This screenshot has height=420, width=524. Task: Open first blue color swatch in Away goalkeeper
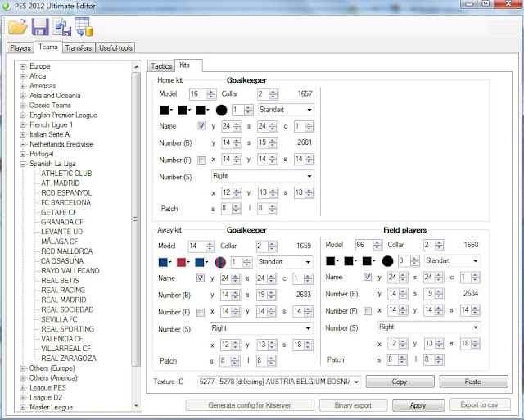click(165, 262)
